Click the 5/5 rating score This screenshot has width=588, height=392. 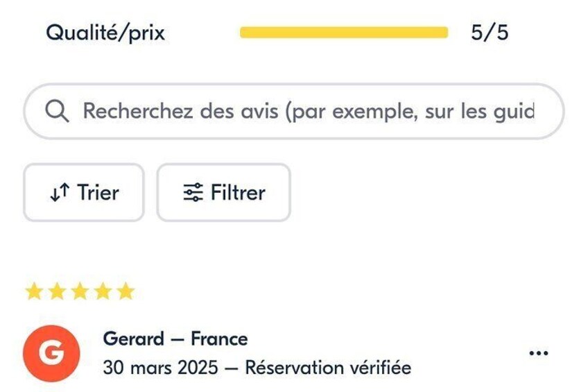click(x=490, y=33)
